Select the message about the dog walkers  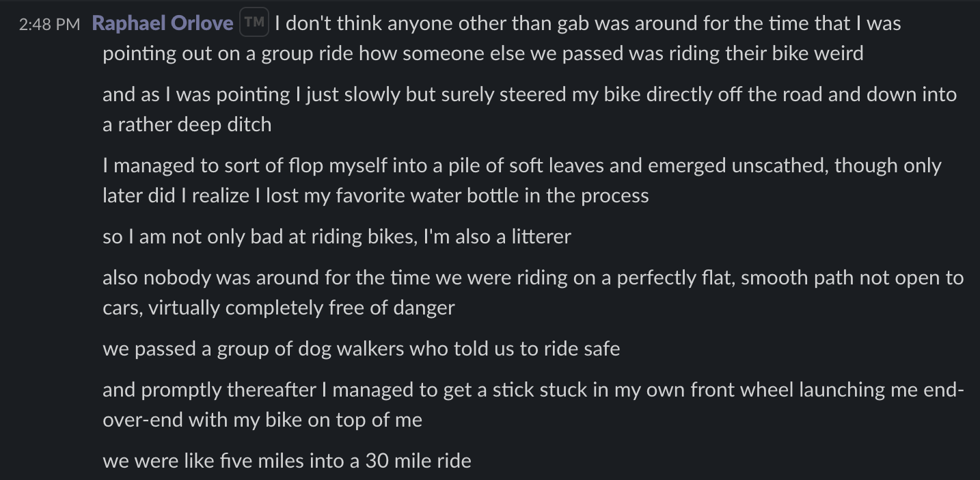pos(361,349)
